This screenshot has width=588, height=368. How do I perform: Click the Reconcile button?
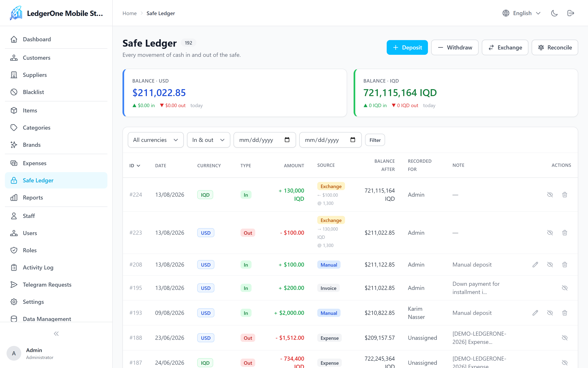pyautogui.click(x=555, y=47)
